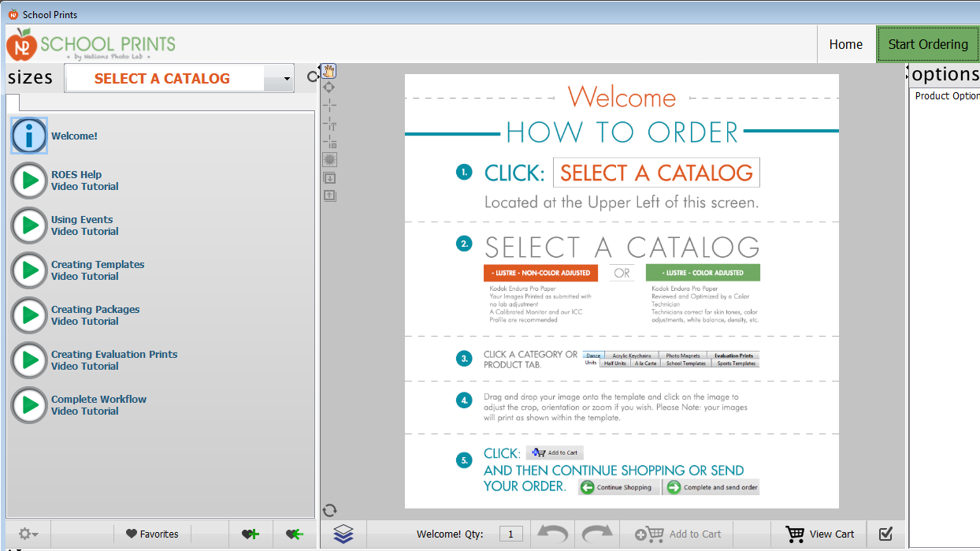Click the brightness sun tool icon

[330, 159]
